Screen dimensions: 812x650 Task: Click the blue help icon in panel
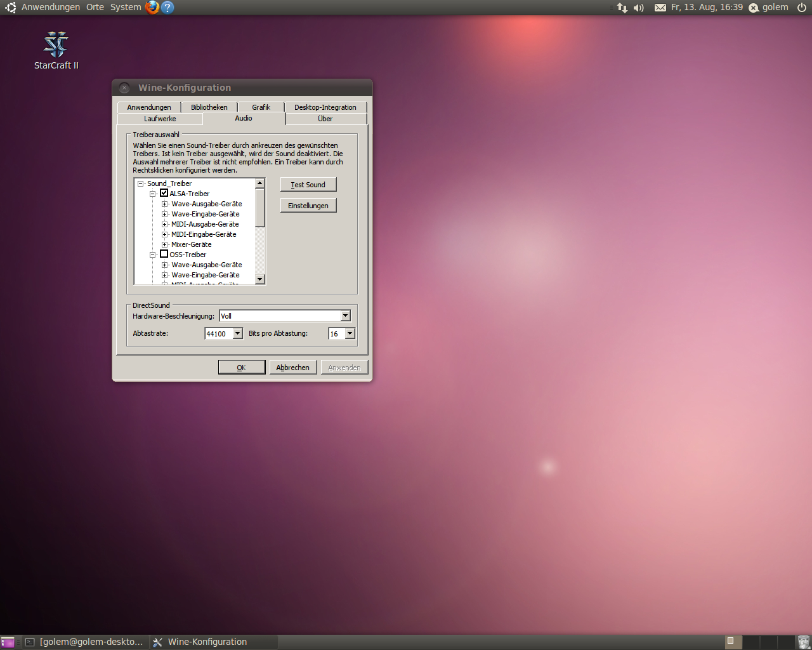point(167,7)
